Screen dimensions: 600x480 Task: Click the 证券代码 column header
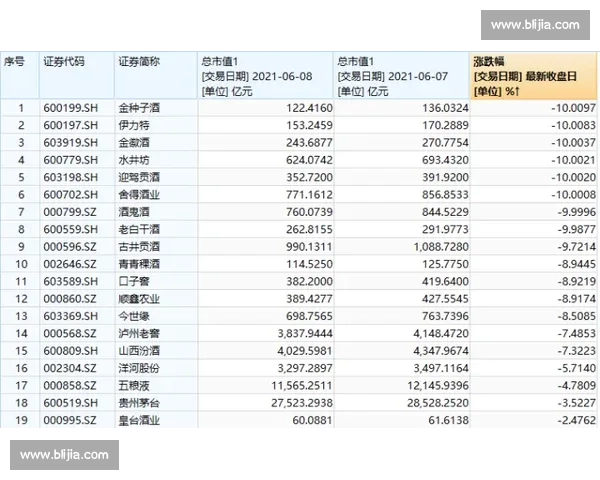click(x=77, y=76)
